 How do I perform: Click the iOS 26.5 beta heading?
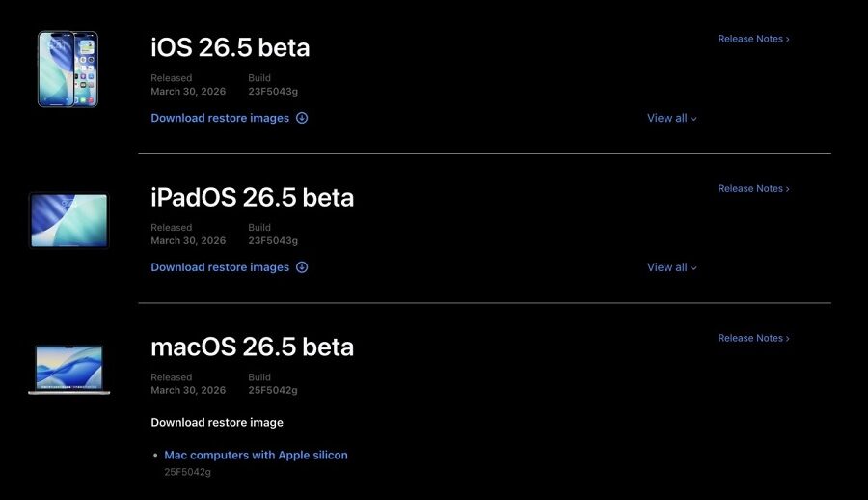231,47
